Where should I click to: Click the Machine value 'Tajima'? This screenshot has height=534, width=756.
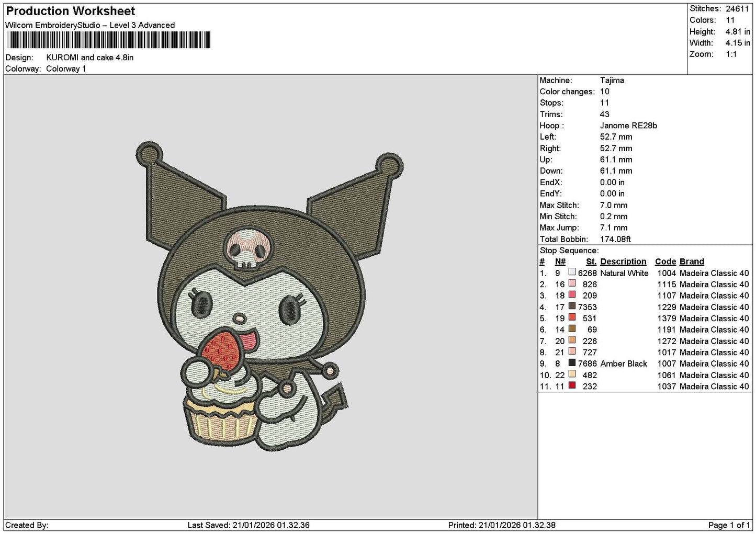click(612, 81)
